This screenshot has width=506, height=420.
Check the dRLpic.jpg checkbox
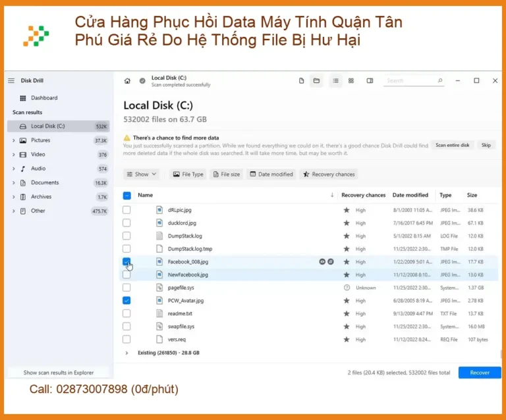[x=126, y=210]
